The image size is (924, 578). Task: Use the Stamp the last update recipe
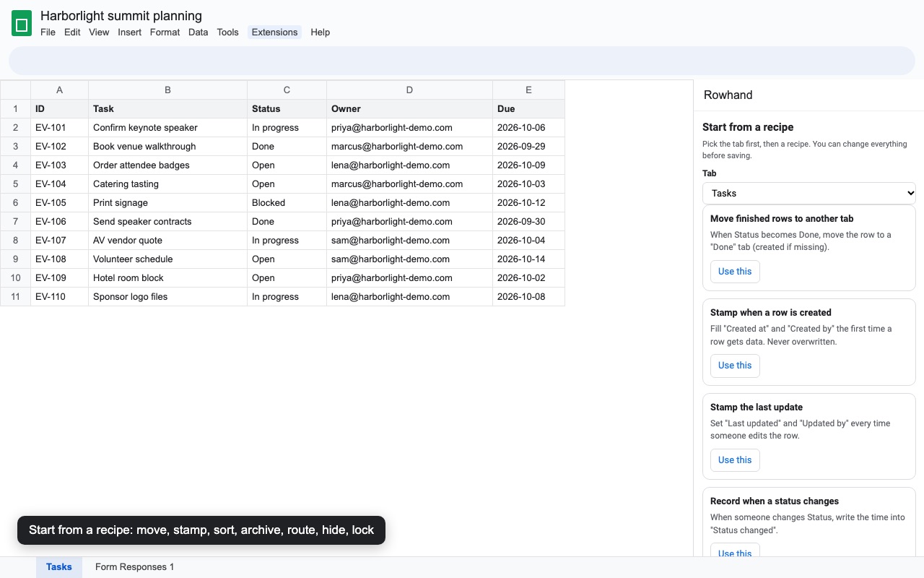point(735,460)
